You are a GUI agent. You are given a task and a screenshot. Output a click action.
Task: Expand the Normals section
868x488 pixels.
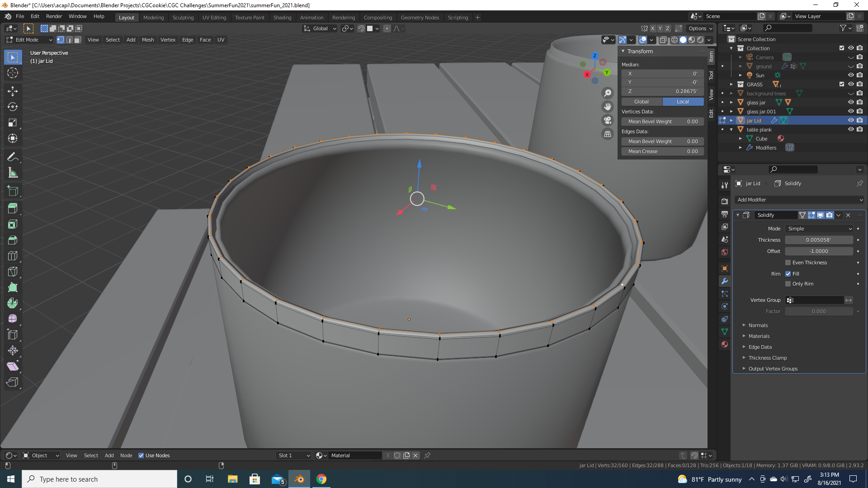pyautogui.click(x=758, y=325)
